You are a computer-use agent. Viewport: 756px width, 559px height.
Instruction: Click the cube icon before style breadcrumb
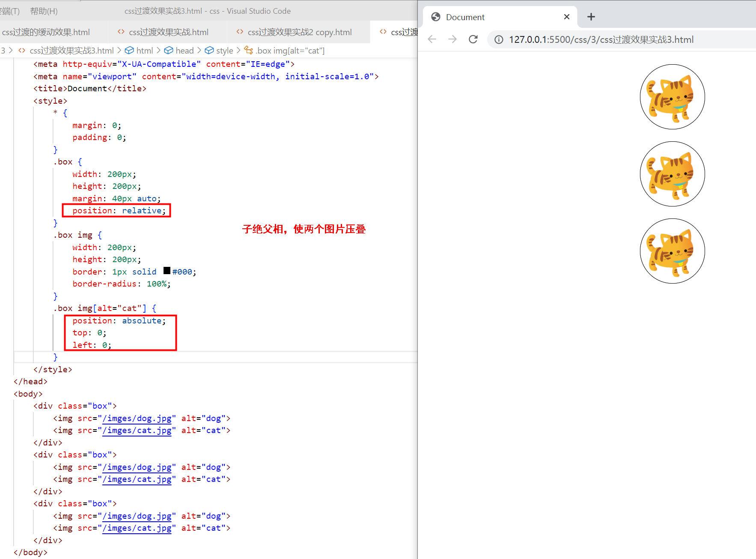(x=209, y=51)
